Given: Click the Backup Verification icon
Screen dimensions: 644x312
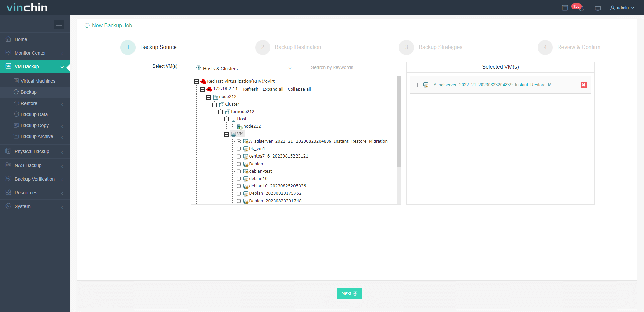Looking at the screenshot, I should pos(8,179).
